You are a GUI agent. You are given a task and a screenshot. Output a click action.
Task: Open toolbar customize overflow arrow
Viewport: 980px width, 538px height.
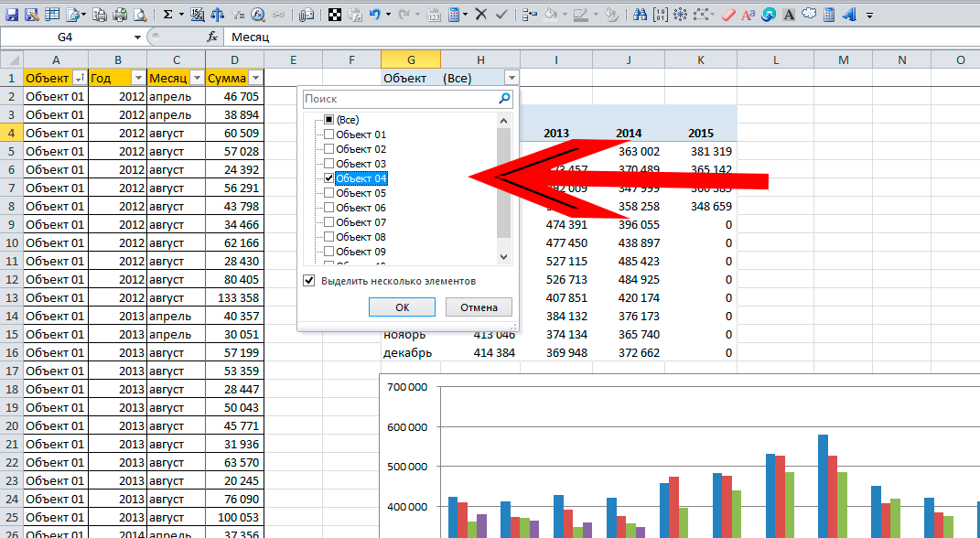(x=869, y=15)
